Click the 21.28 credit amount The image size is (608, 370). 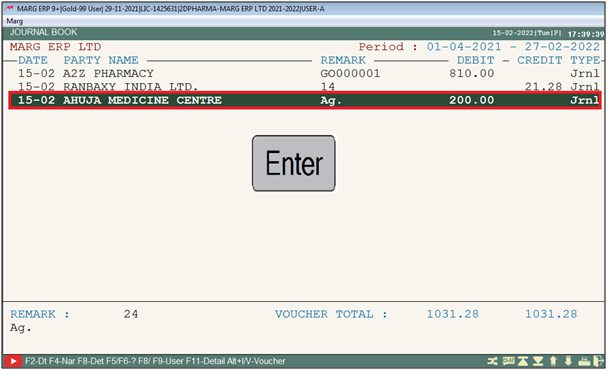pos(543,87)
